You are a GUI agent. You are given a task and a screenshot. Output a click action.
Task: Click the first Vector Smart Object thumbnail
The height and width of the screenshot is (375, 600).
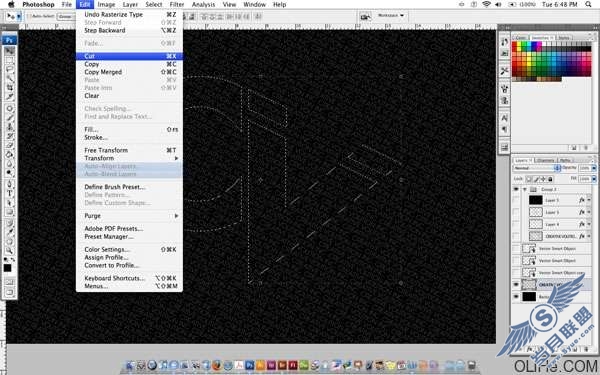coord(529,249)
